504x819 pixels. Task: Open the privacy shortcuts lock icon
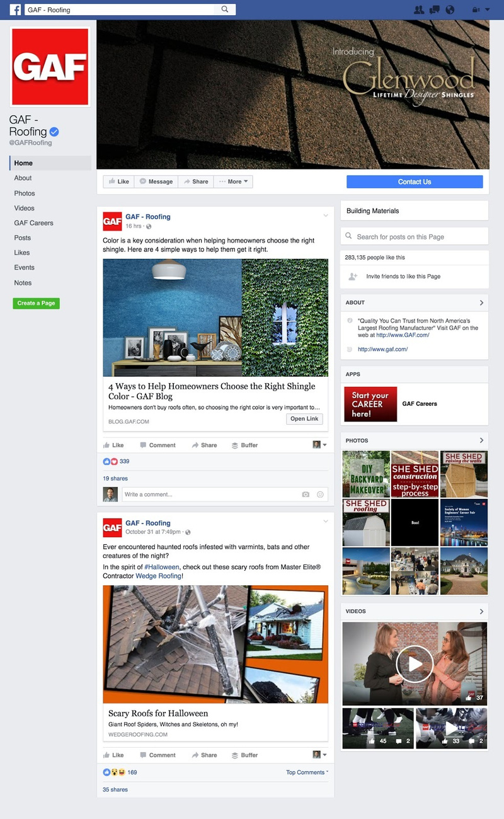click(476, 10)
